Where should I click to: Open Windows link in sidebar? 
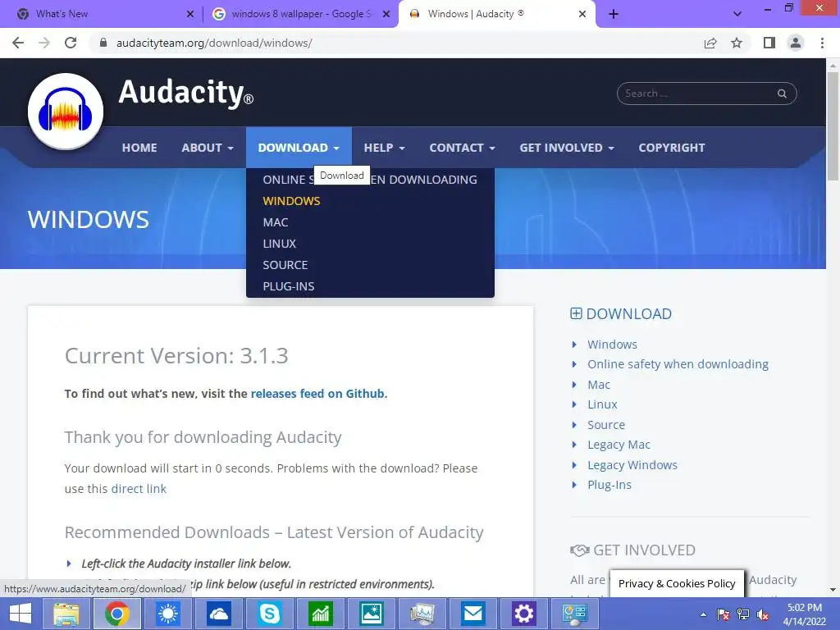612,345
